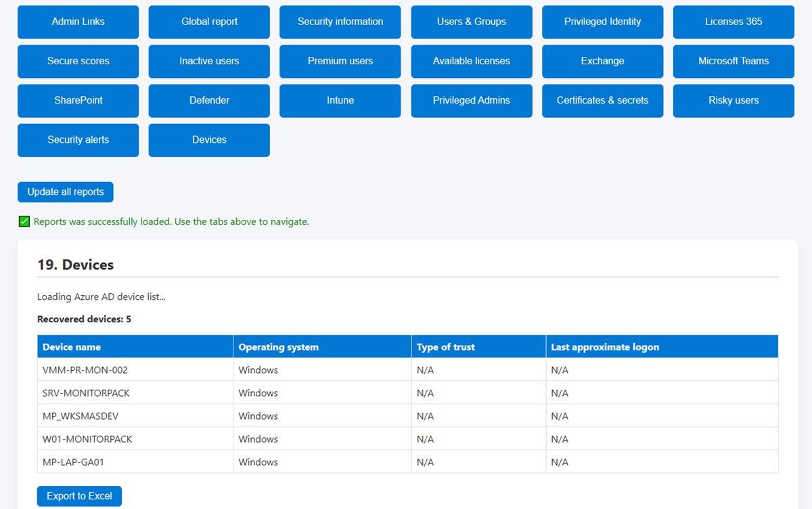The width and height of the screenshot is (812, 509).
Task: Switch to the Microsoft Teams report
Action: coord(734,61)
